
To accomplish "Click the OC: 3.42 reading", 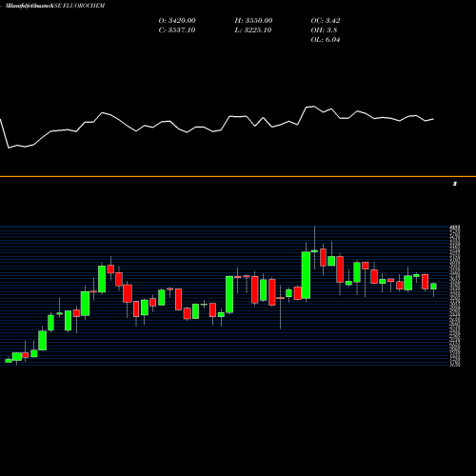I will [x=326, y=21].
